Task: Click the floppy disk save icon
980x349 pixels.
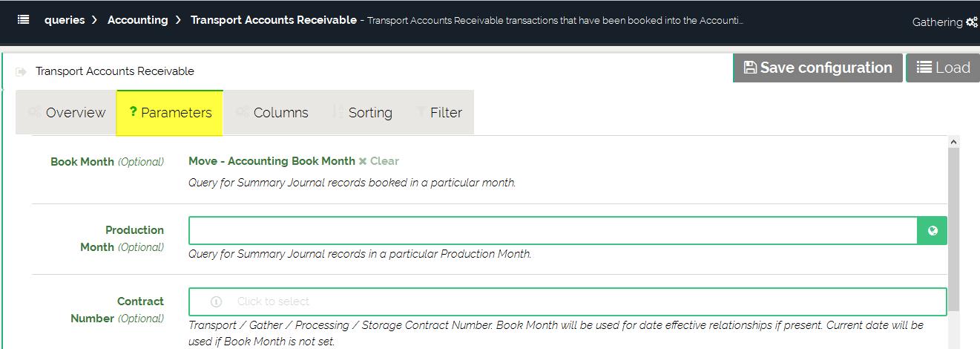Action: [x=750, y=68]
